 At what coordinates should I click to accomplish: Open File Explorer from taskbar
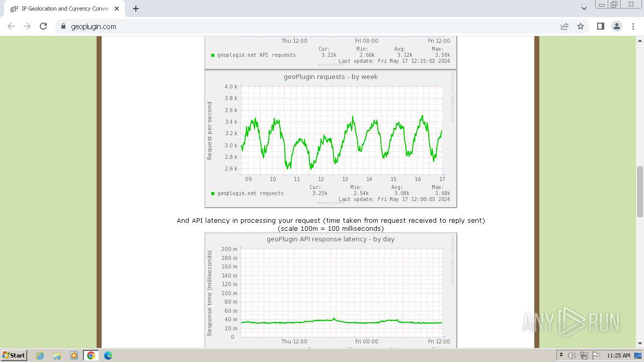[x=57, y=355]
